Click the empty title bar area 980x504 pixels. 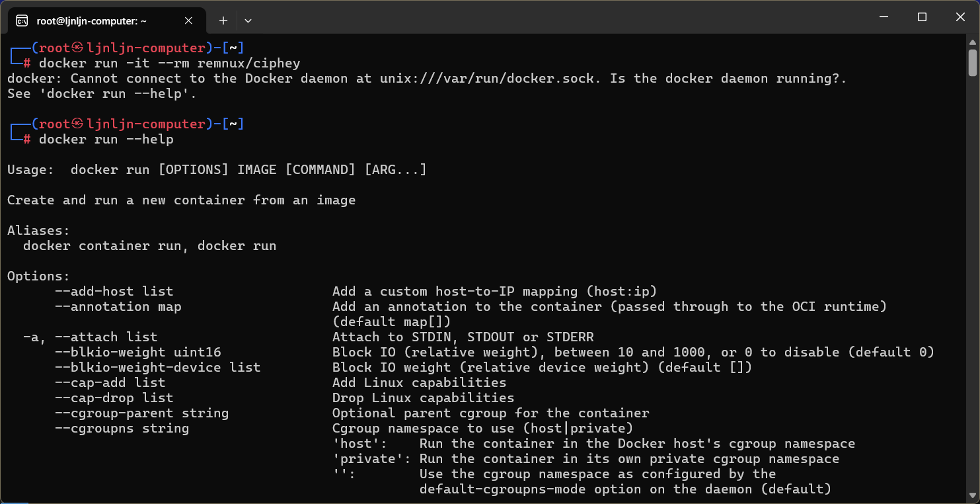tap(562, 17)
